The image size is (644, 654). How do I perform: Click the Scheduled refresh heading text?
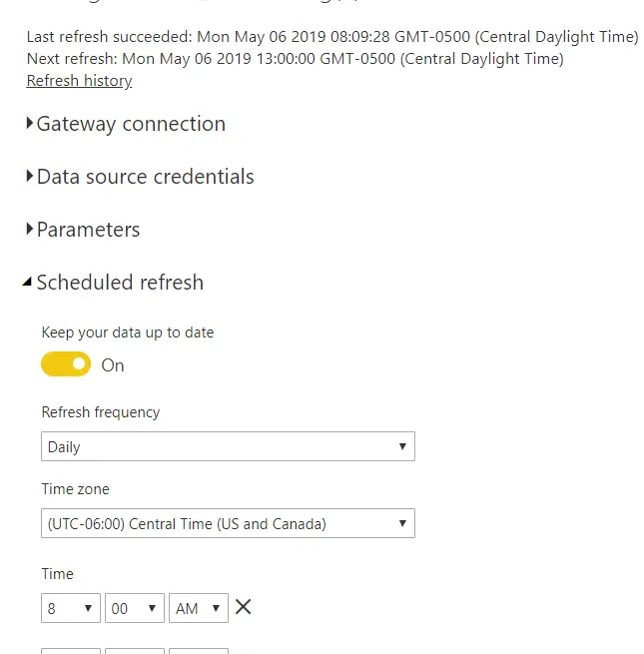click(120, 283)
